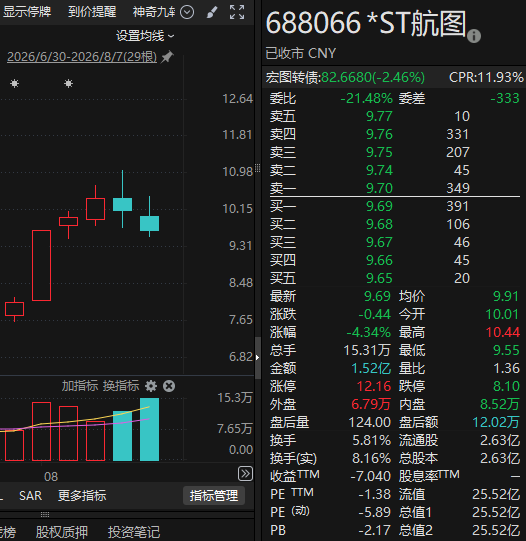Click first star event marker on chart
Image resolution: width=526 pixels, height=541 pixels.
(x=14, y=83)
